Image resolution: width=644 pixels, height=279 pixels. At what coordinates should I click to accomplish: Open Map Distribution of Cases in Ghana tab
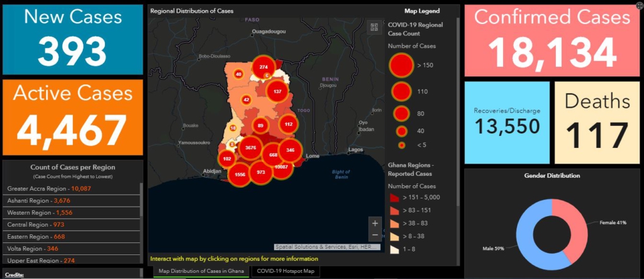201,271
